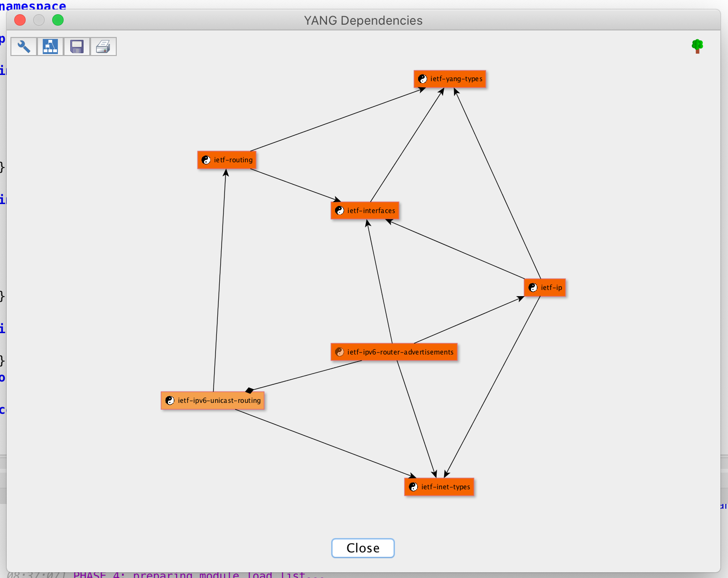The image size is (728, 578).
Task: Select the hierarchical layout icon
Action: (x=50, y=46)
